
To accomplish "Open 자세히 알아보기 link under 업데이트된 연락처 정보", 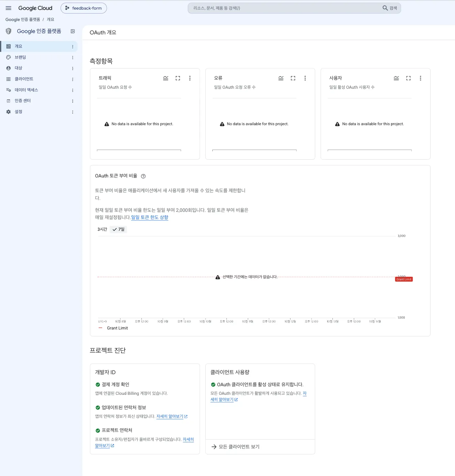I will (x=172, y=416).
